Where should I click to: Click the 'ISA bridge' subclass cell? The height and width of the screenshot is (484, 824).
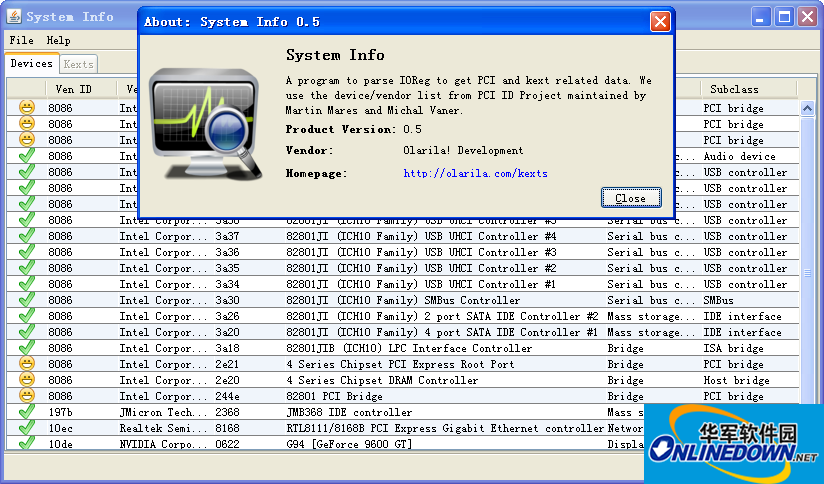pyautogui.click(x=734, y=348)
